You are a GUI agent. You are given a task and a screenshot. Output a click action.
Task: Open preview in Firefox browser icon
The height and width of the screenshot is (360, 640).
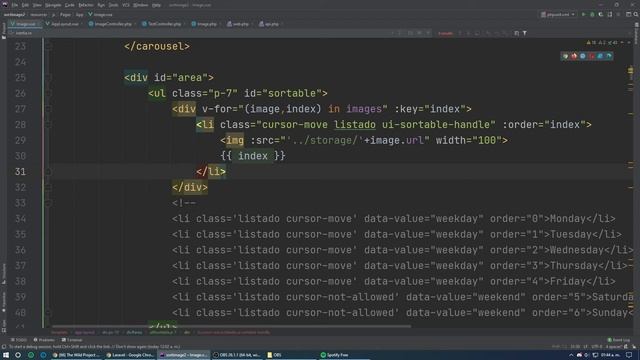point(574,56)
